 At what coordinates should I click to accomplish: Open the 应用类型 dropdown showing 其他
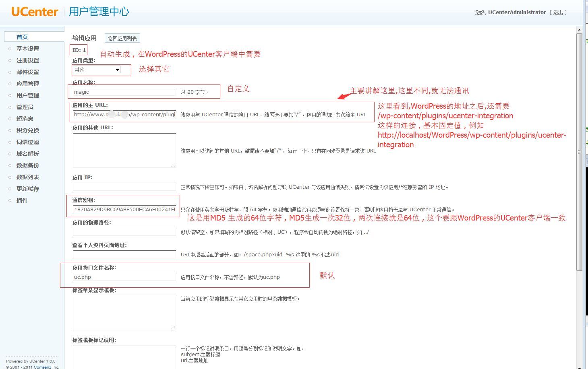(x=97, y=70)
